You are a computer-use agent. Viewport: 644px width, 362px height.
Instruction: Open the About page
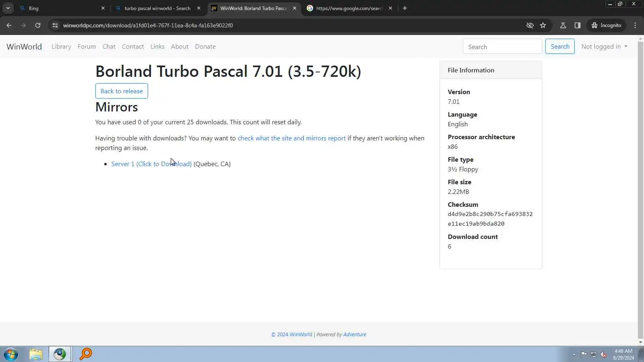pos(180,47)
